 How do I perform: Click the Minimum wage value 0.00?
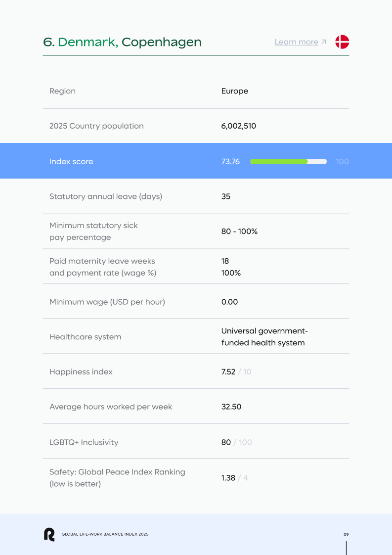pos(229,302)
